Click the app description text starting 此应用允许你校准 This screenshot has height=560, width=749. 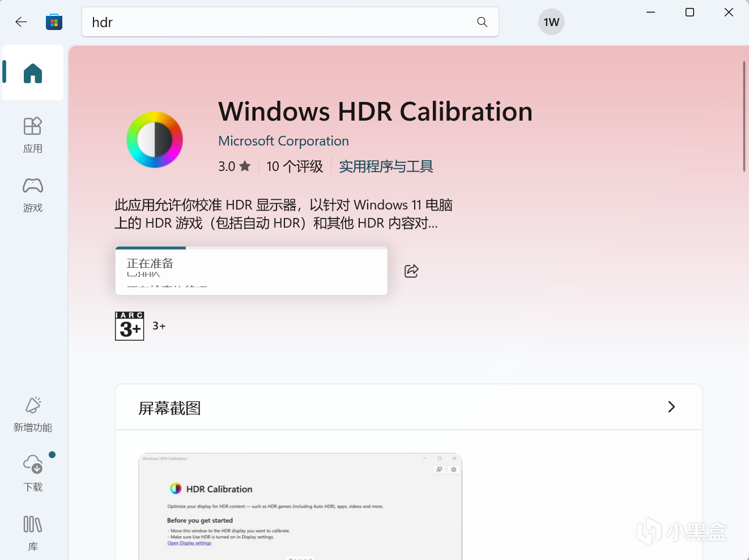pos(284,214)
